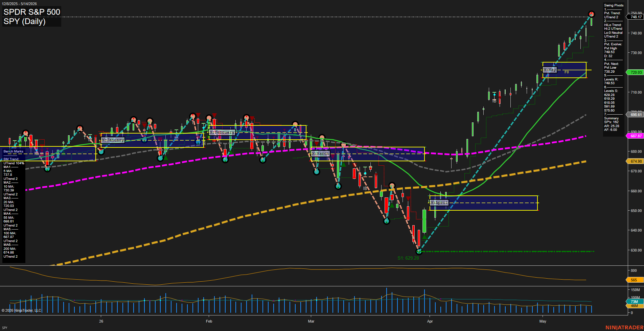Image resolution: width=644 pixels, height=331 pixels.
Task: Click the © 2026 NinjaTrader, LLC notice
Action: pos(21,310)
